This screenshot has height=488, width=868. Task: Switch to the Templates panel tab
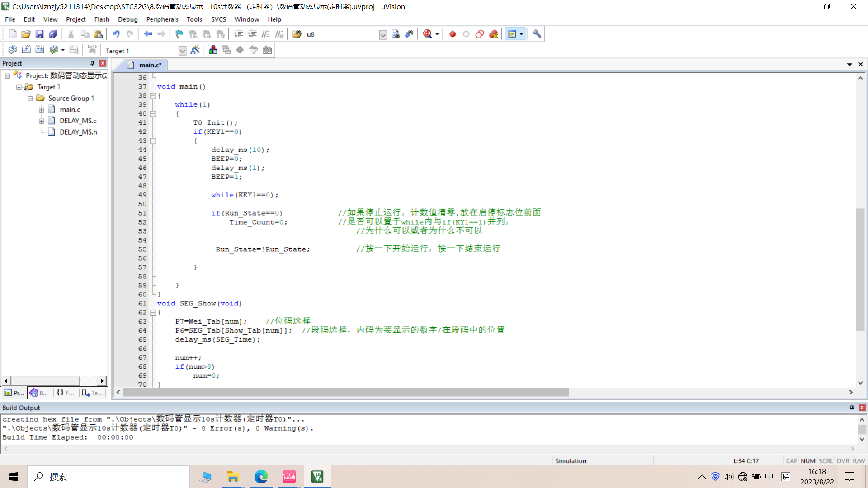click(x=92, y=393)
